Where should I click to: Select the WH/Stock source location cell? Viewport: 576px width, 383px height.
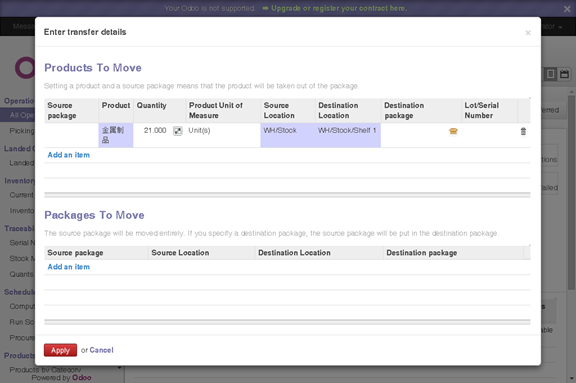pyautogui.click(x=288, y=135)
